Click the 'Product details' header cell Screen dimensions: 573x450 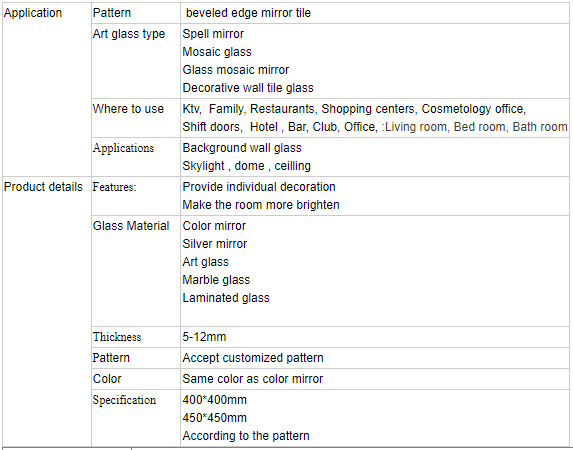46,311
